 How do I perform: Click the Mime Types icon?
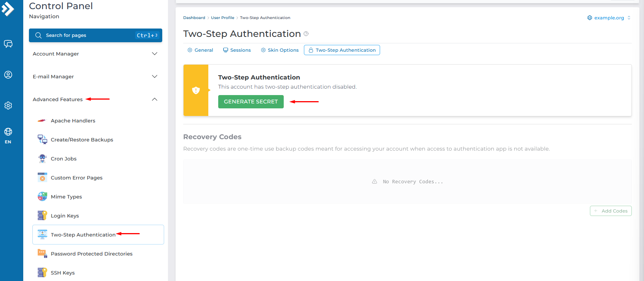pos(42,197)
